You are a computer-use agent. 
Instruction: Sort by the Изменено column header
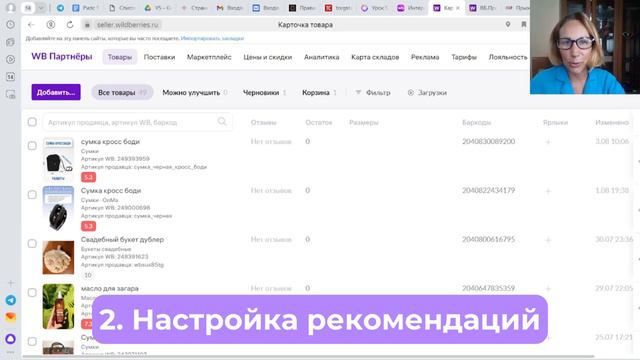[611, 122]
